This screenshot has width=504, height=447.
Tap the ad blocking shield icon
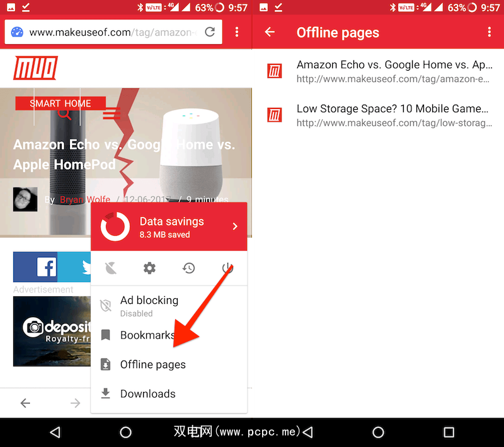click(105, 306)
